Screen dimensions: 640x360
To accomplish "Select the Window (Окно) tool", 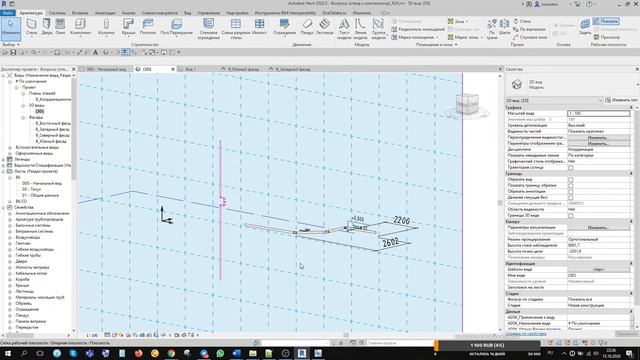I will [60, 27].
